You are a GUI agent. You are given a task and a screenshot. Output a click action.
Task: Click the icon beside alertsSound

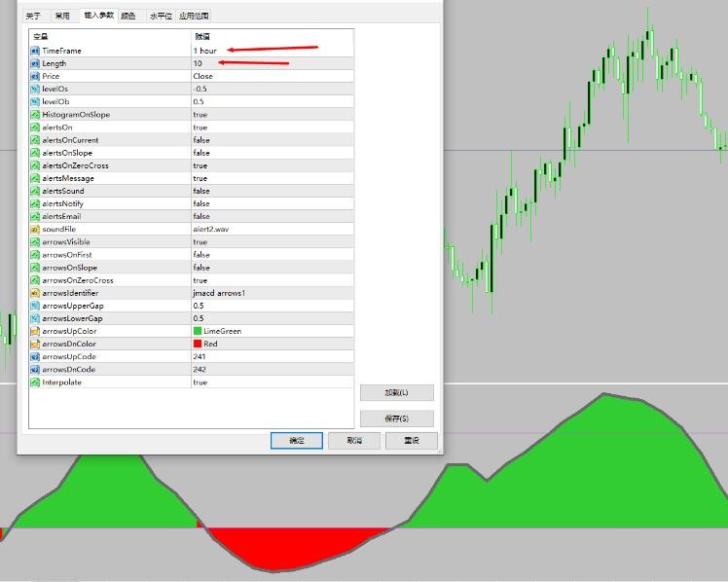tap(35, 191)
